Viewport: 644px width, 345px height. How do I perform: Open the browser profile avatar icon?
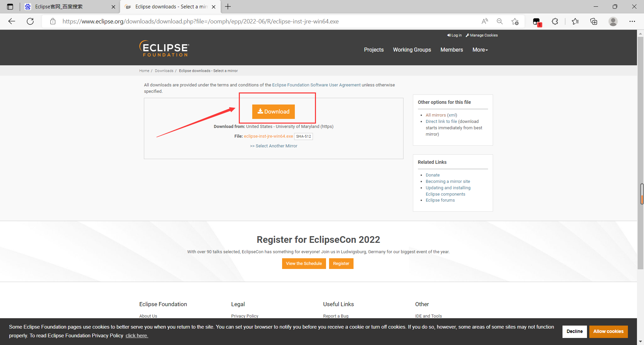(613, 21)
